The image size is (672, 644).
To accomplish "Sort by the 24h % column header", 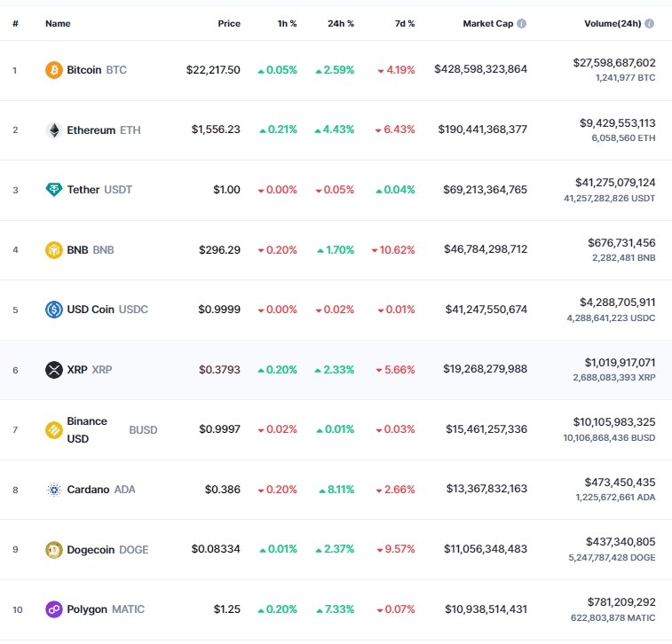I will pos(340,24).
